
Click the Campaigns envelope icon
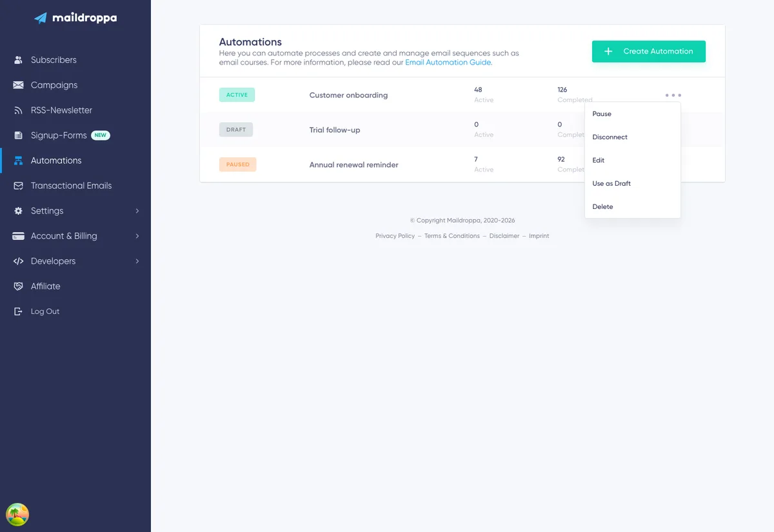[18, 85]
